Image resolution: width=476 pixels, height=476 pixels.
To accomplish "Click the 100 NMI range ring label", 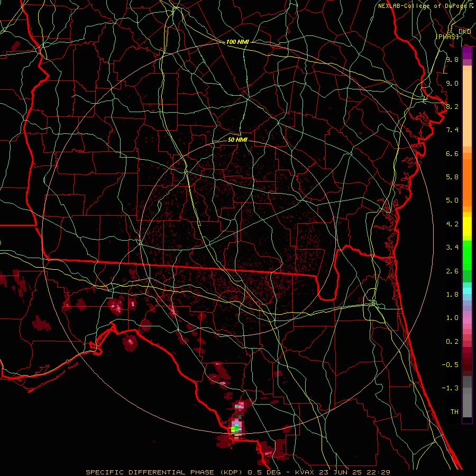I will coord(237,42).
